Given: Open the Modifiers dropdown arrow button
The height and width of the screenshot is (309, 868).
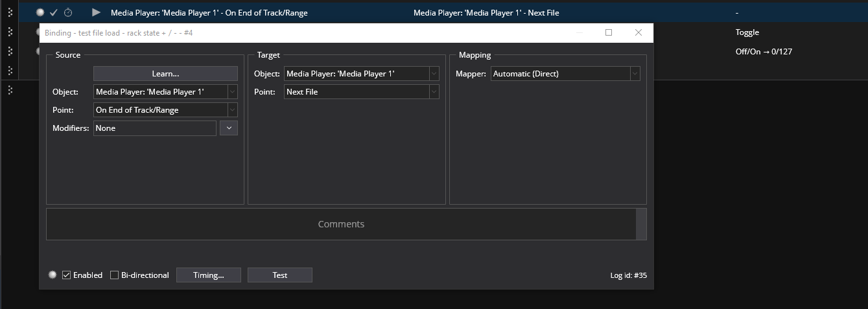Looking at the screenshot, I should (x=229, y=128).
